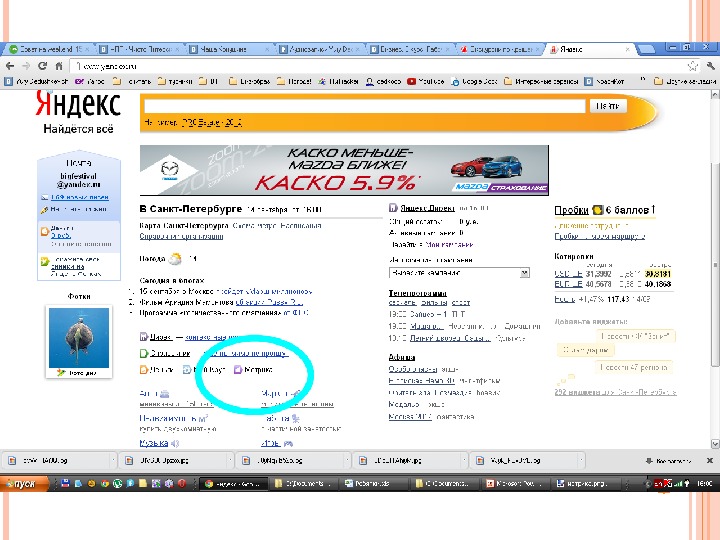This screenshot has height=540, width=720.
Task: Reload the page with the refresh icon
Action: (42, 66)
